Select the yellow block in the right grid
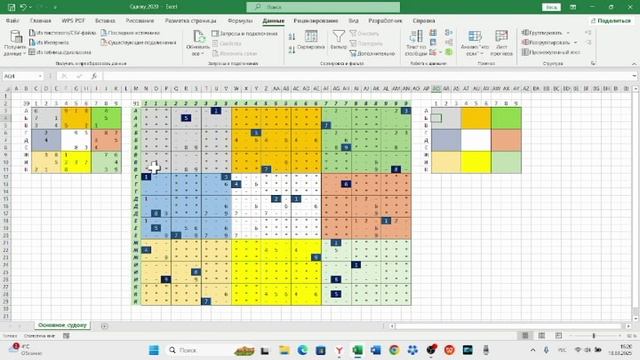Viewport: 640px width, 360px height. coord(476,162)
